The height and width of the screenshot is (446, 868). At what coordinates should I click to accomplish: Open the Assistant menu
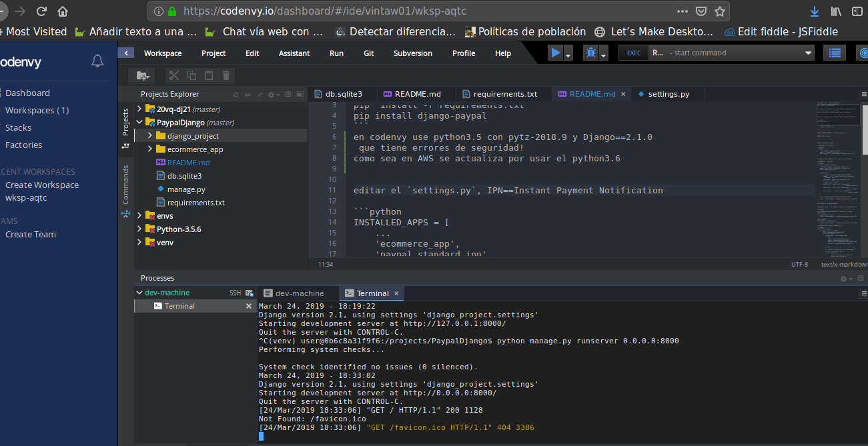294,53
